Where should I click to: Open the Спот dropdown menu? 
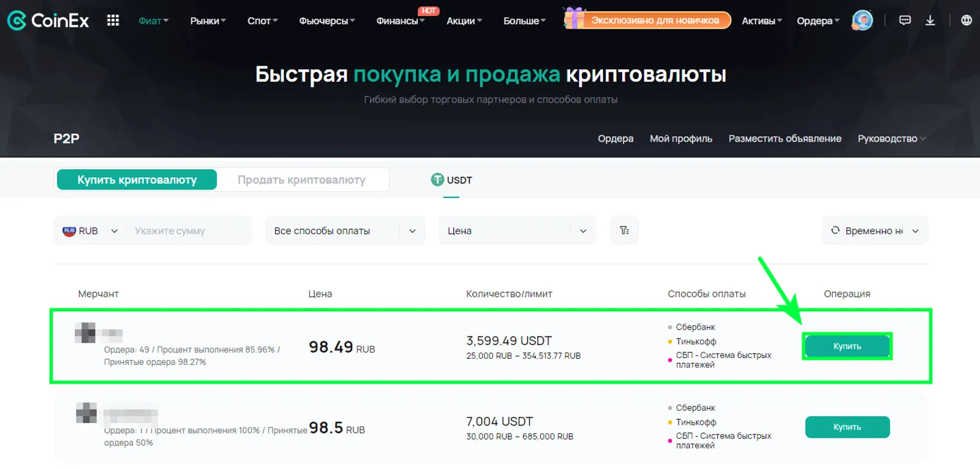(x=262, y=21)
